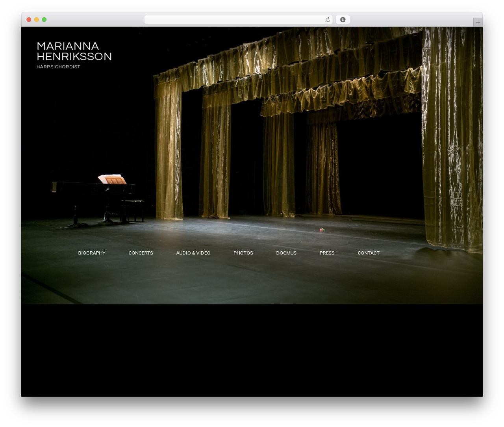Reload the page with the refresh icon
This screenshot has width=504, height=427.
pos(328,20)
